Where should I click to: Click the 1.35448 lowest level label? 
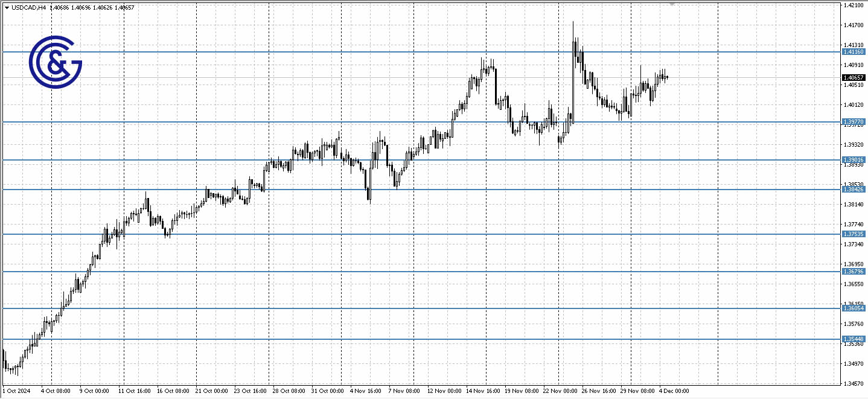[852, 339]
